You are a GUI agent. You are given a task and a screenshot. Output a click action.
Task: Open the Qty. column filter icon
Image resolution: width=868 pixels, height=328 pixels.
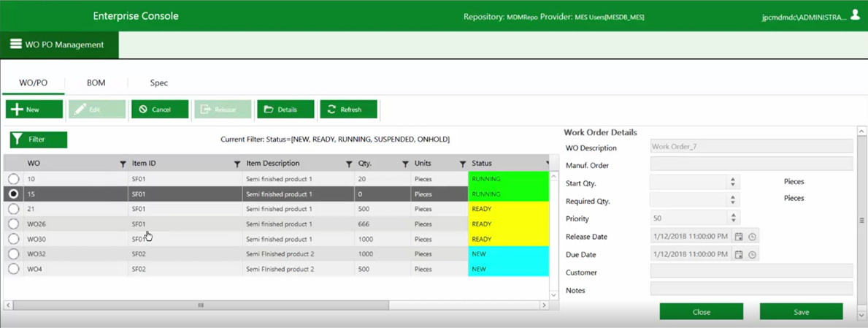(405, 164)
